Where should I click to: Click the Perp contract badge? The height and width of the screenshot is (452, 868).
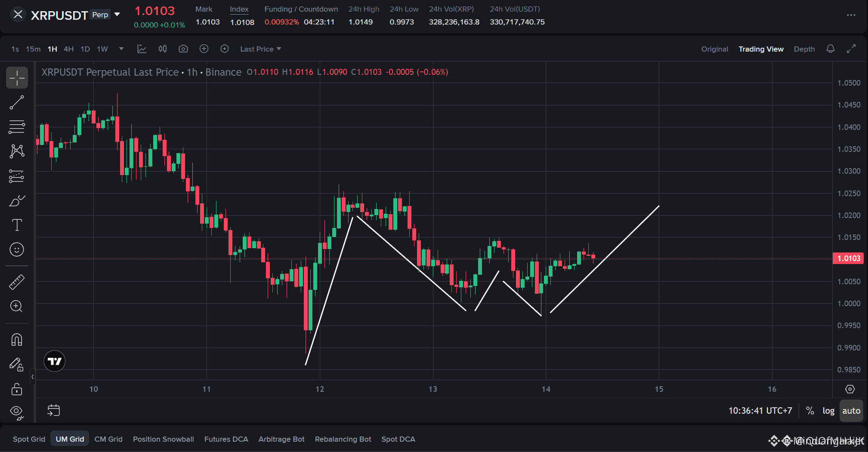100,15
